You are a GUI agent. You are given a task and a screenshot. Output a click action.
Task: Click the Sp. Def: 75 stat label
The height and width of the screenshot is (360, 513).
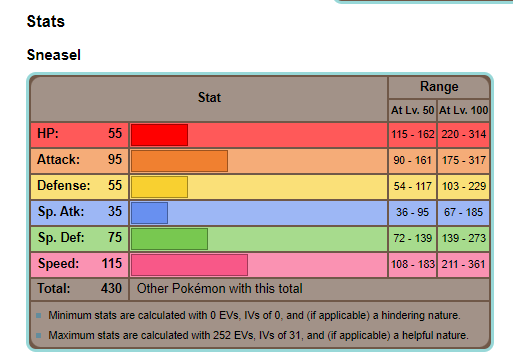pos(79,238)
